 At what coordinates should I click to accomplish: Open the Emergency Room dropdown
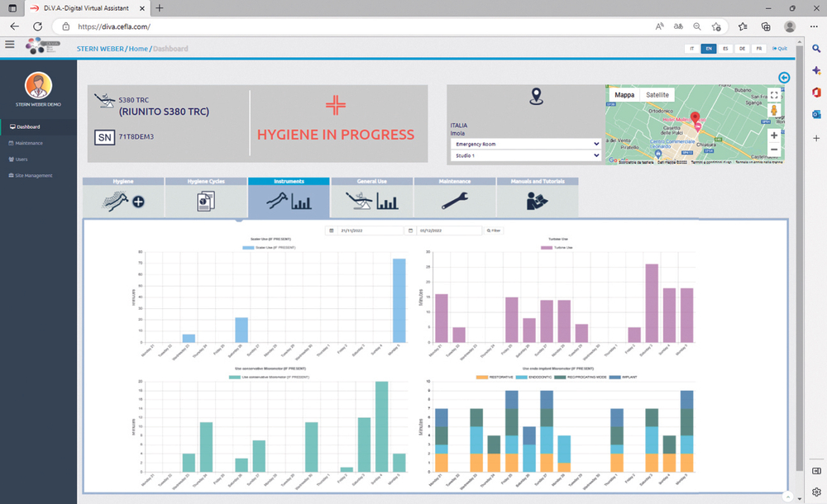(x=526, y=144)
